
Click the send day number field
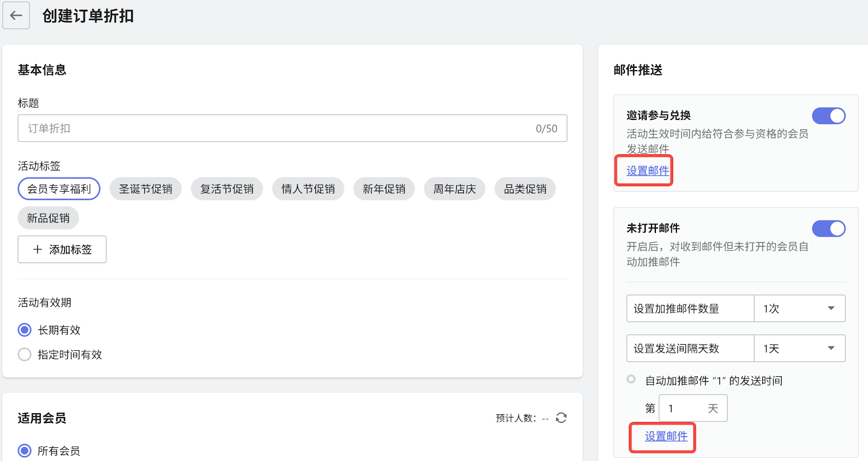pos(685,408)
